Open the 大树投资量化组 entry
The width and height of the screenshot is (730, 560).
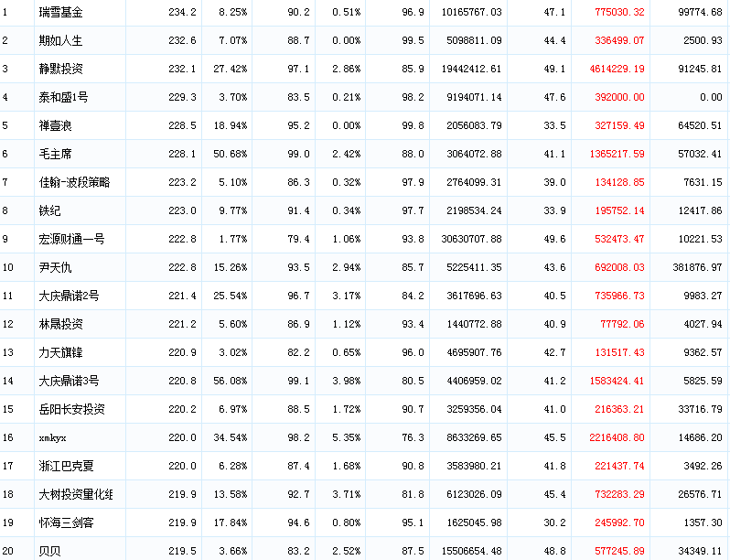click(x=76, y=495)
